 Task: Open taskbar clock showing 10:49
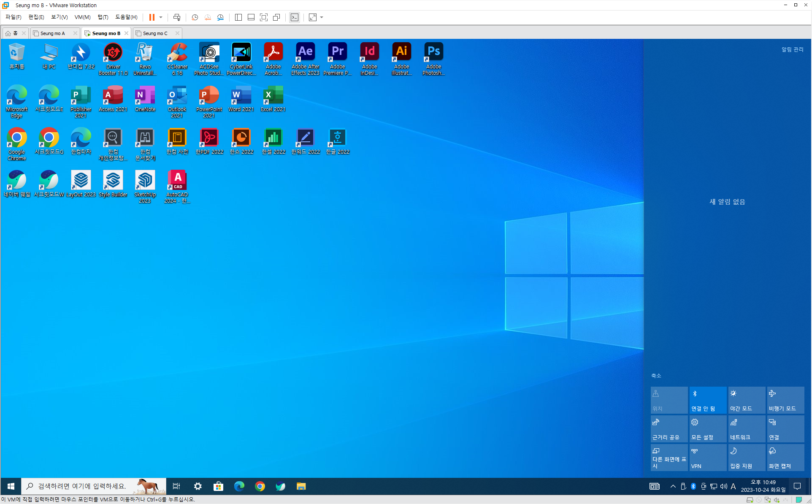[x=763, y=486]
